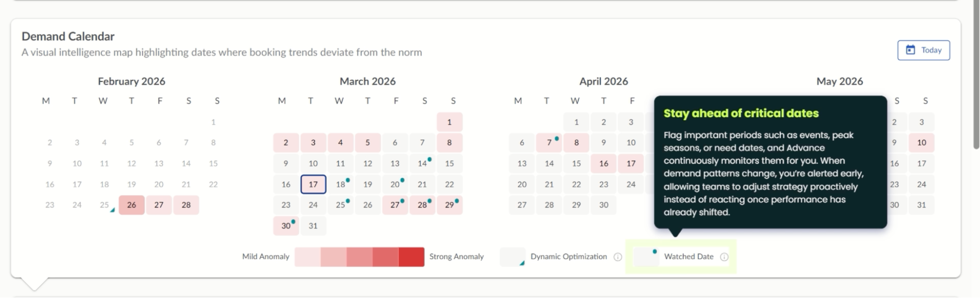Open February 26 highlighted date
The width and height of the screenshot is (980, 298).
131,205
